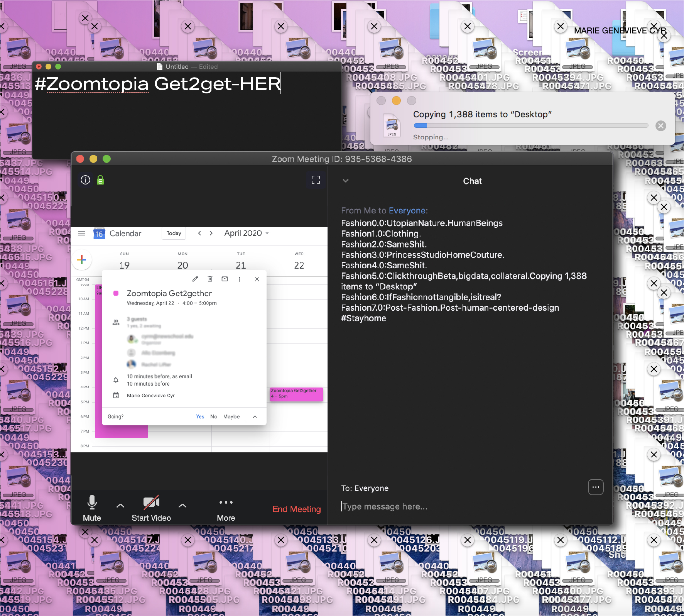
Task: Select Wednesday 22 in Calendar
Action: tap(299, 265)
